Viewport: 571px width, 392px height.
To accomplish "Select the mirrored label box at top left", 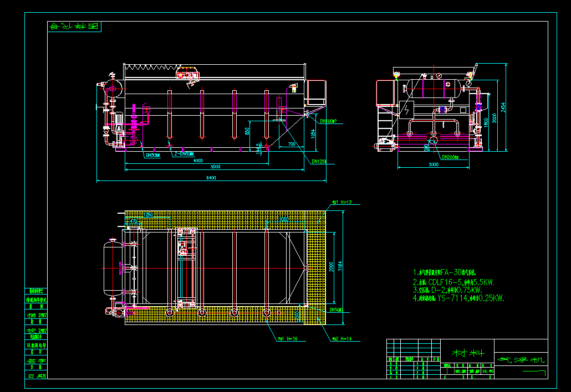I will (x=74, y=27).
